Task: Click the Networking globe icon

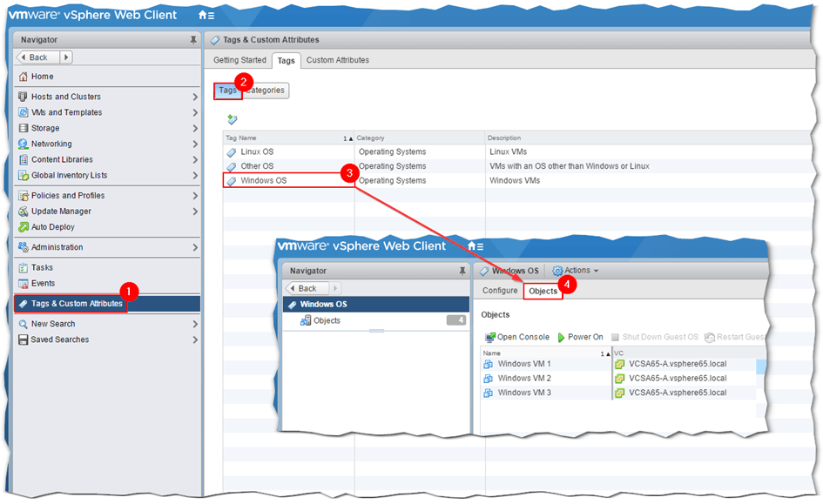Action: click(24, 144)
